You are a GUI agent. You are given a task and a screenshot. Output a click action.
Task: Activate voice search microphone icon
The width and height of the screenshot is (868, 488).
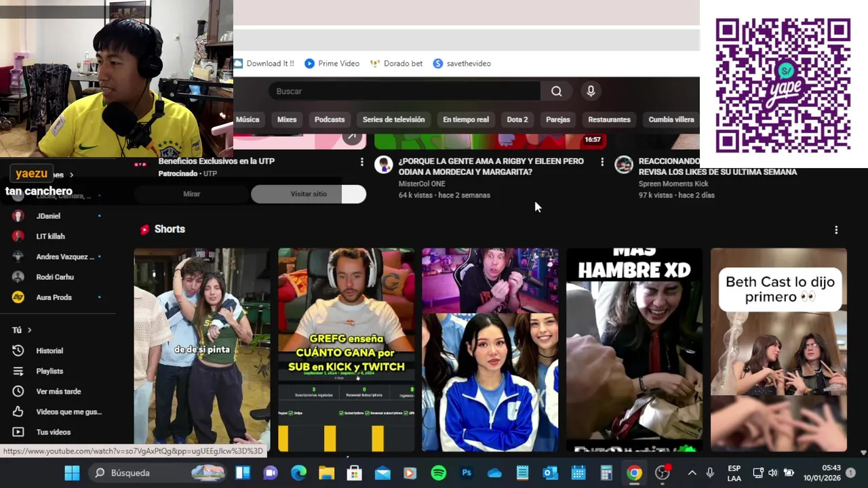click(x=591, y=91)
